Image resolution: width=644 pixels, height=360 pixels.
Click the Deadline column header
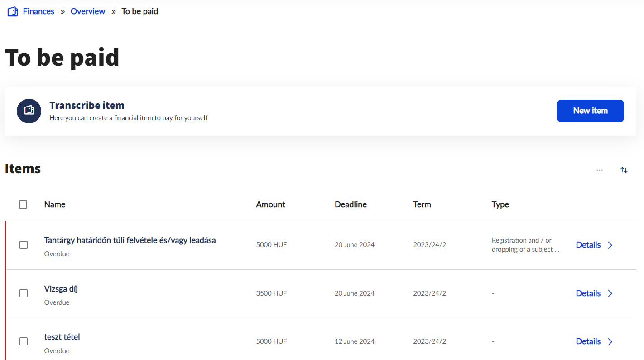point(351,204)
